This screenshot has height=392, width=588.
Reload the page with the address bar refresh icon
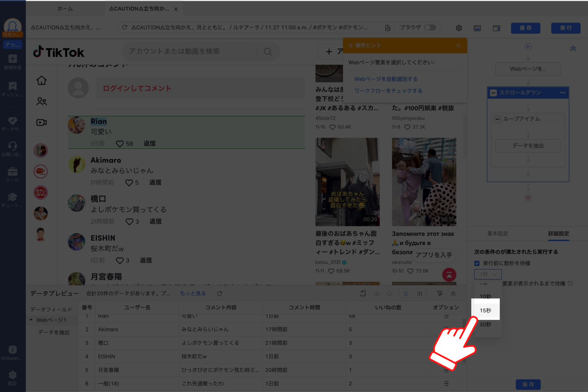click(x=125, y=27)
